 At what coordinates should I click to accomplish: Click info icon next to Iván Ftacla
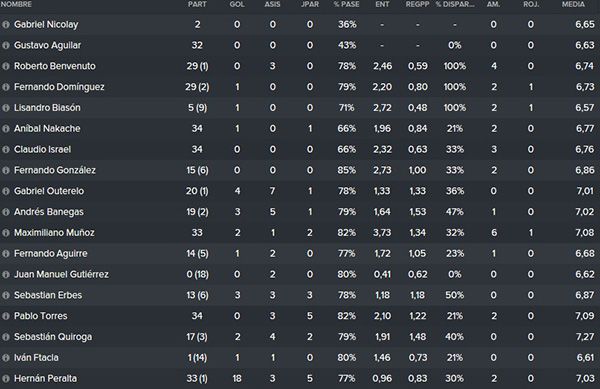(x=6, y=358)
